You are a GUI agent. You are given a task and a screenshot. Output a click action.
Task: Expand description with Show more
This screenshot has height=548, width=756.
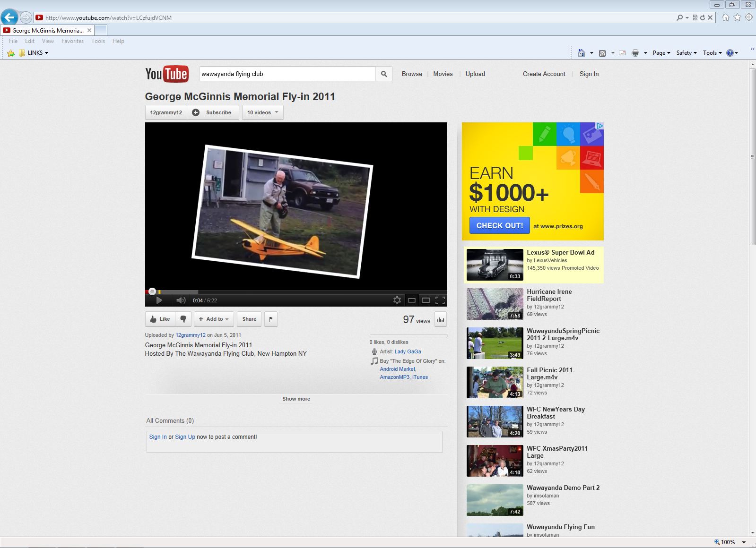pos(296,399)
